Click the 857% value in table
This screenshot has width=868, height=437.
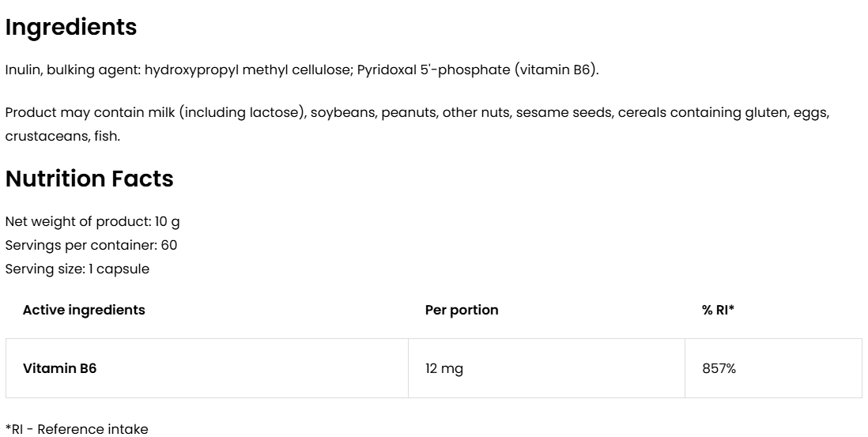(719, 368)
